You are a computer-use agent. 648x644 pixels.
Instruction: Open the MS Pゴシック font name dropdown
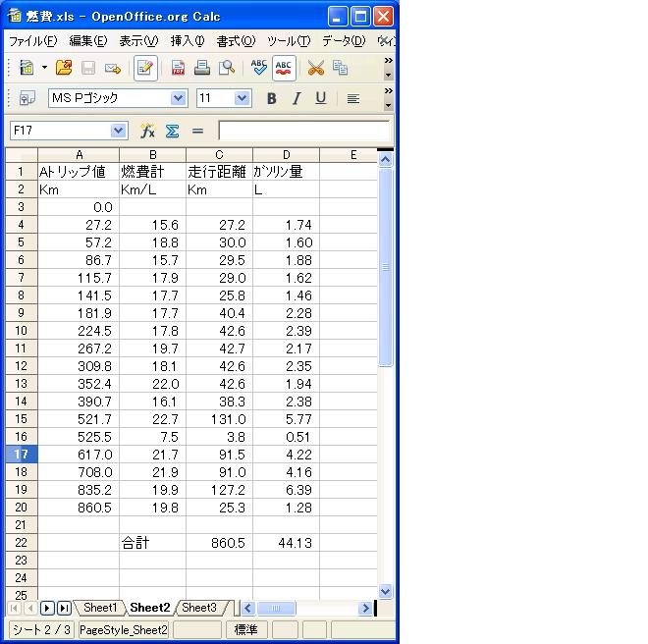point(178,98)
